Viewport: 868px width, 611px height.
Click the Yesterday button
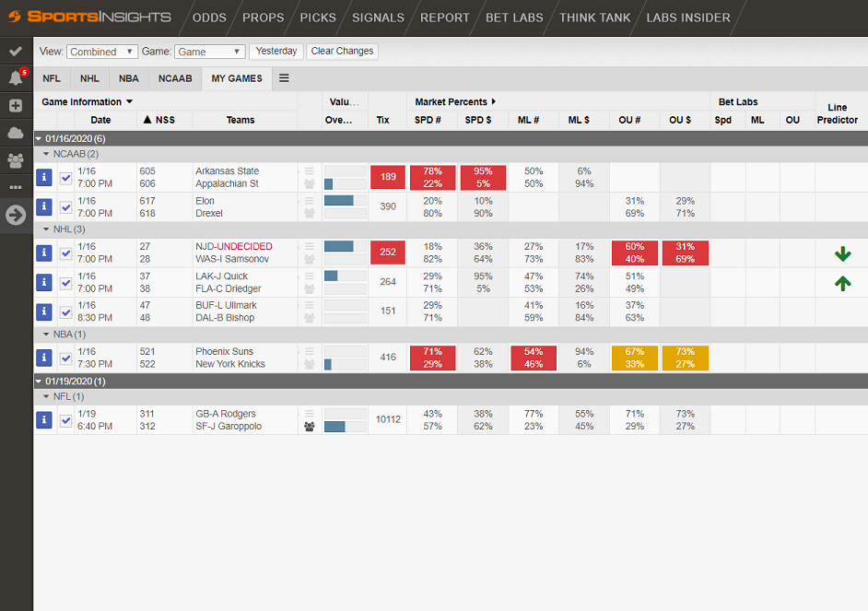click(276, 52)
